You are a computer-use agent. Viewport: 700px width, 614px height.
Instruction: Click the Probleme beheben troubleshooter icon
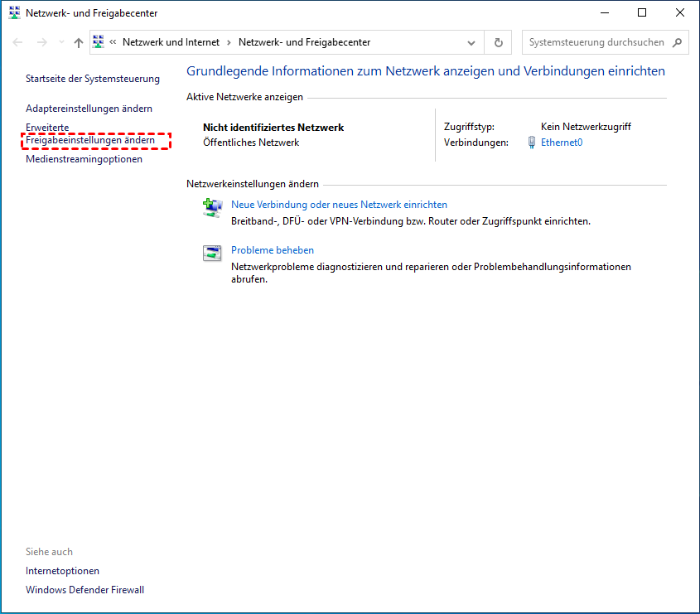coord(212,254)
